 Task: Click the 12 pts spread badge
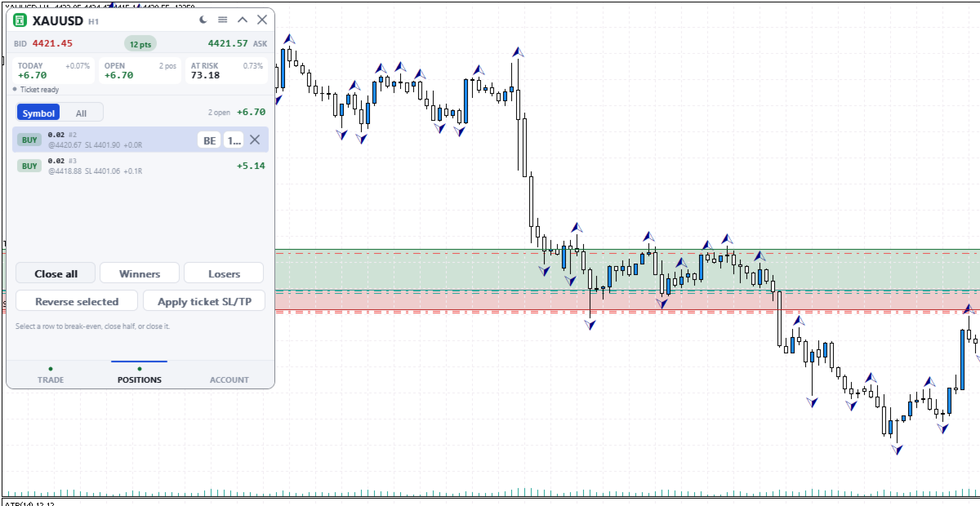(140, 43)
